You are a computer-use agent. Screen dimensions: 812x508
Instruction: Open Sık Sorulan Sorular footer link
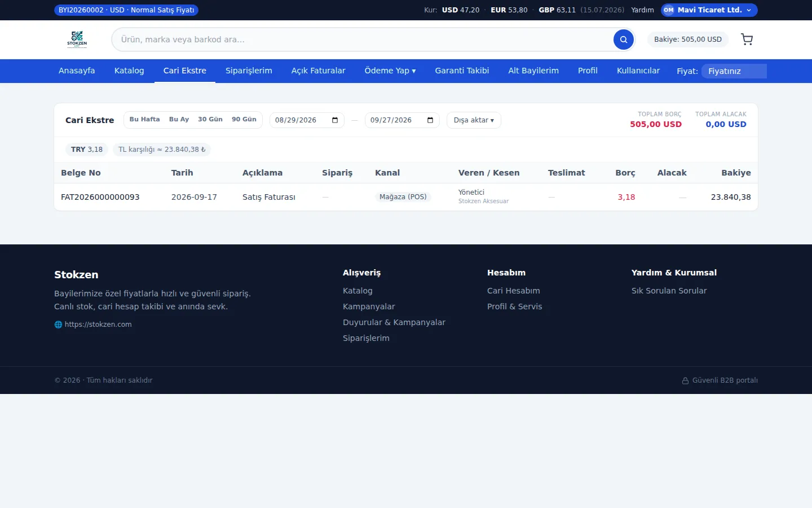[669, 291]
